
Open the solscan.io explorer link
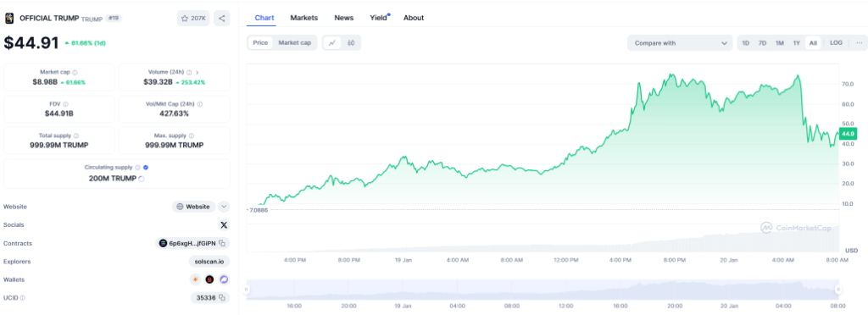coord(209,262)
